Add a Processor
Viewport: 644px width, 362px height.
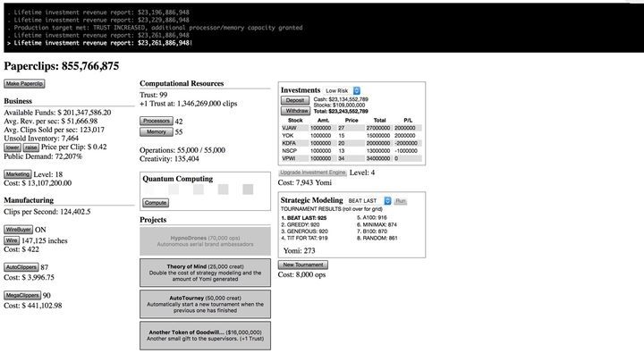point(157,121)
